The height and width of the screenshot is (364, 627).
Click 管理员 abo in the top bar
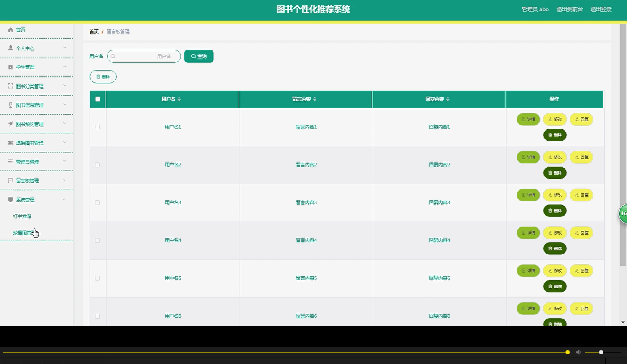click(x=535, y=9)
